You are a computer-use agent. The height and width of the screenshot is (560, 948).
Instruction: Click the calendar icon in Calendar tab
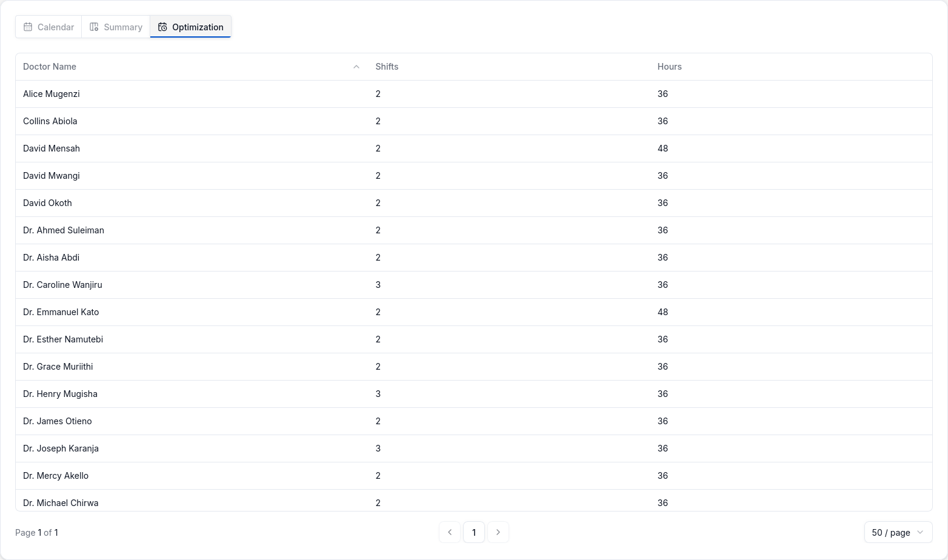pos(28,27)
